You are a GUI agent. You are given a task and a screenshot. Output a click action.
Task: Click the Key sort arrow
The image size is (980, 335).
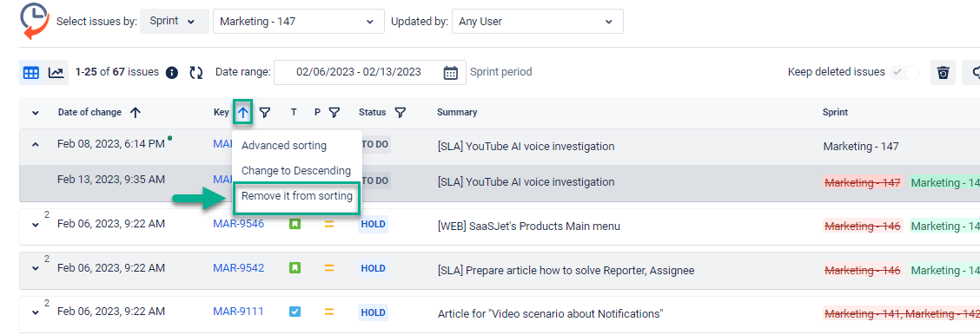(243, 112)
